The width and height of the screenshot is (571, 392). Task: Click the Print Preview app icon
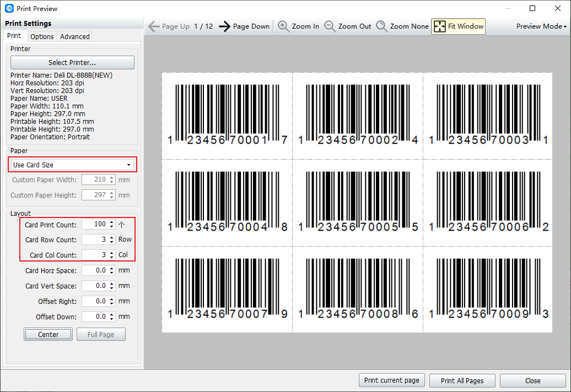pyautogui.click(x=9, y=8)
